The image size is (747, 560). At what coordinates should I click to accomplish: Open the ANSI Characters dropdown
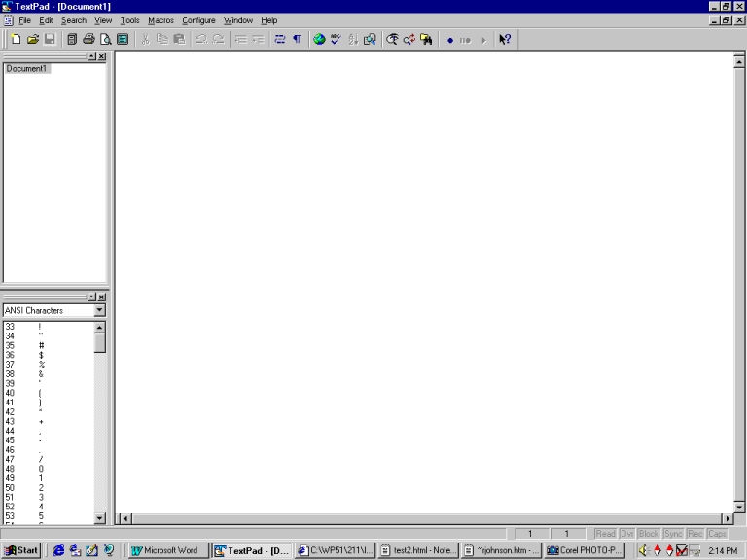pos(99,311)
